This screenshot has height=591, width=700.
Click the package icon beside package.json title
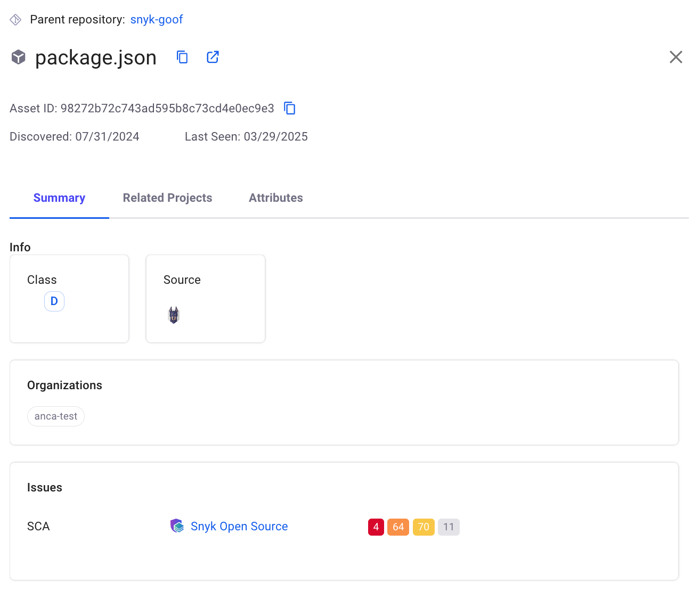click(x=18, y=57)
